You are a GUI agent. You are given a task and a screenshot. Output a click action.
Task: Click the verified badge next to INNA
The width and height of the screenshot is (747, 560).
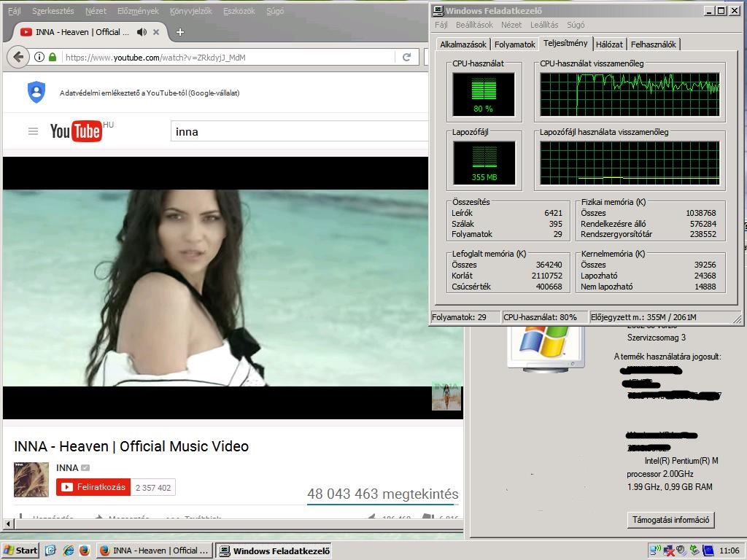click(85, 467)
